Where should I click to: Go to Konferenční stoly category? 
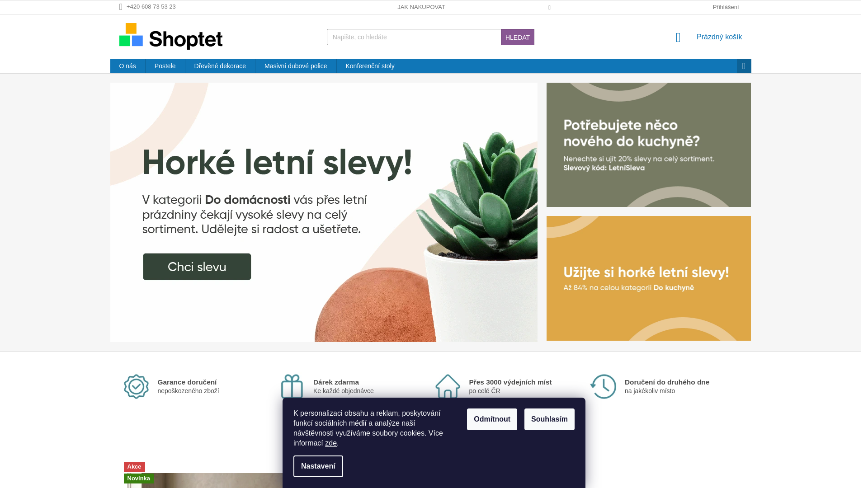370,66
